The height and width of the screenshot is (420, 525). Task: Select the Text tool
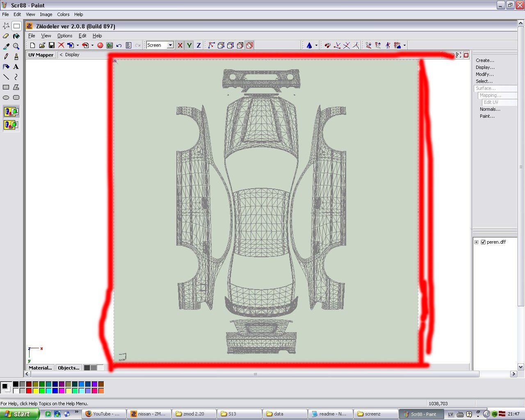(x=16, y=66)
